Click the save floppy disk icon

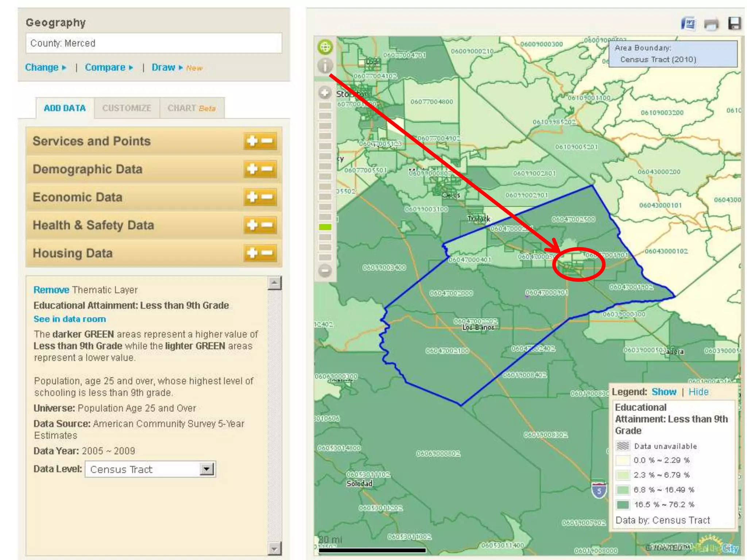pos(734,23)
